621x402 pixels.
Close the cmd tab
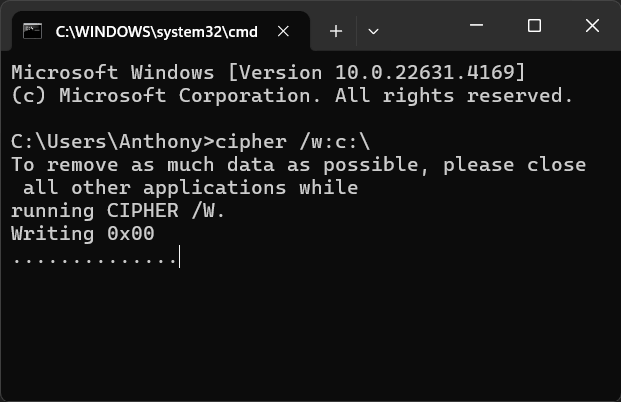(x=283, y=31)
